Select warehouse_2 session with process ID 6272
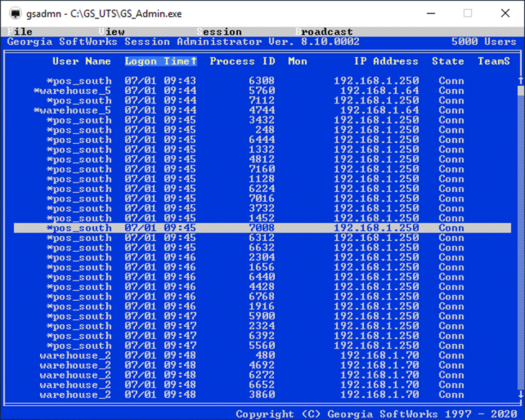The image size is (525, 420). (263, 375)
